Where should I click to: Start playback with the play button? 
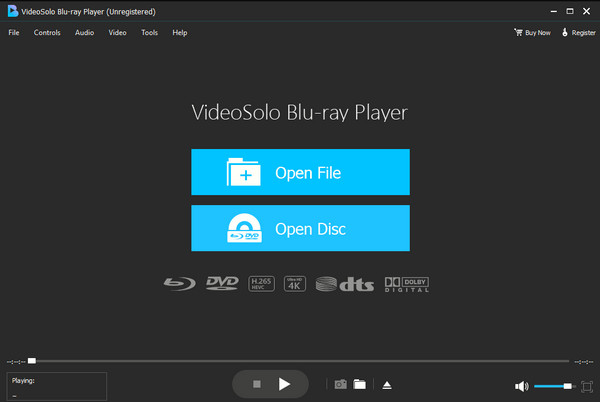click(284, 384)
